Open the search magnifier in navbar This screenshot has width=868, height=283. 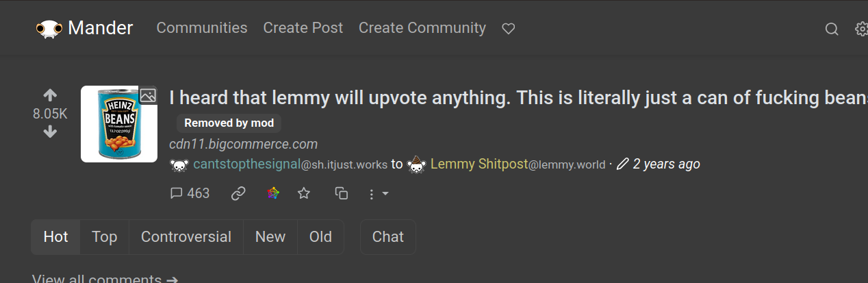click(832, 29)
